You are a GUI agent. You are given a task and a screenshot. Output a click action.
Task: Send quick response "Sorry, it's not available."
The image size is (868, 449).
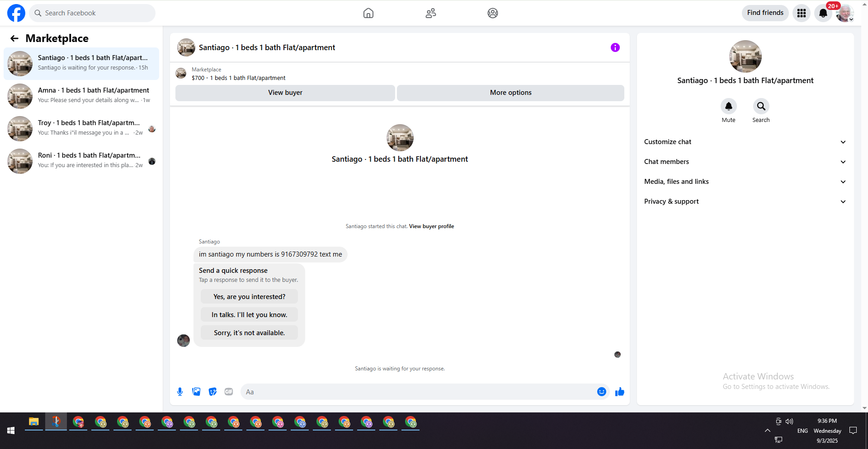pyautogui.click(x=250, y=333)
